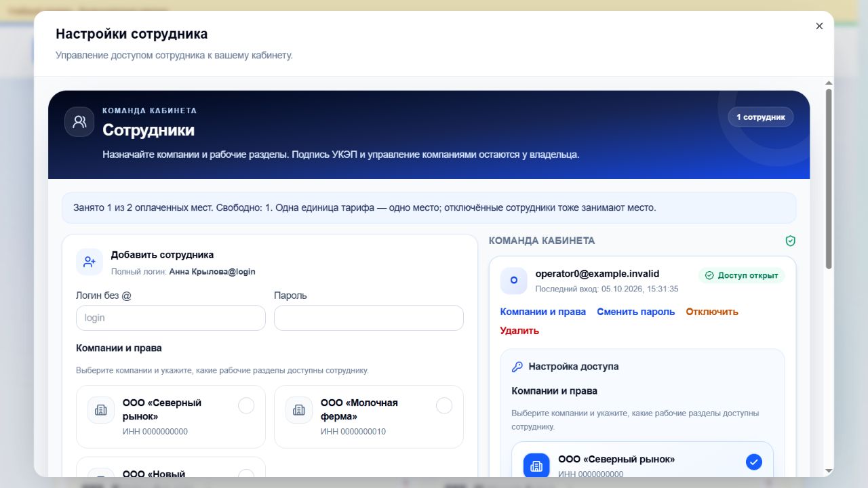
Task: Click the Сотрудники banner heading
Action: pos(149,130)
